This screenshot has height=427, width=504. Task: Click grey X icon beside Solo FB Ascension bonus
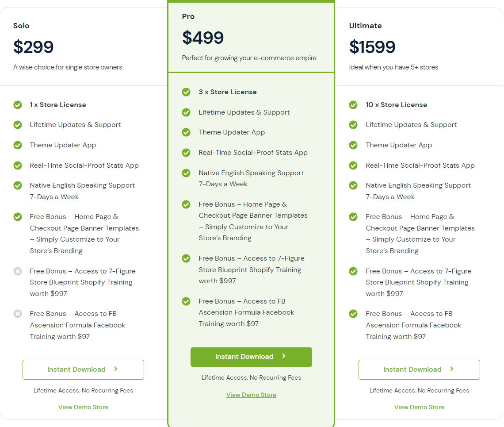pyautogui.click(x=18, y=314)
